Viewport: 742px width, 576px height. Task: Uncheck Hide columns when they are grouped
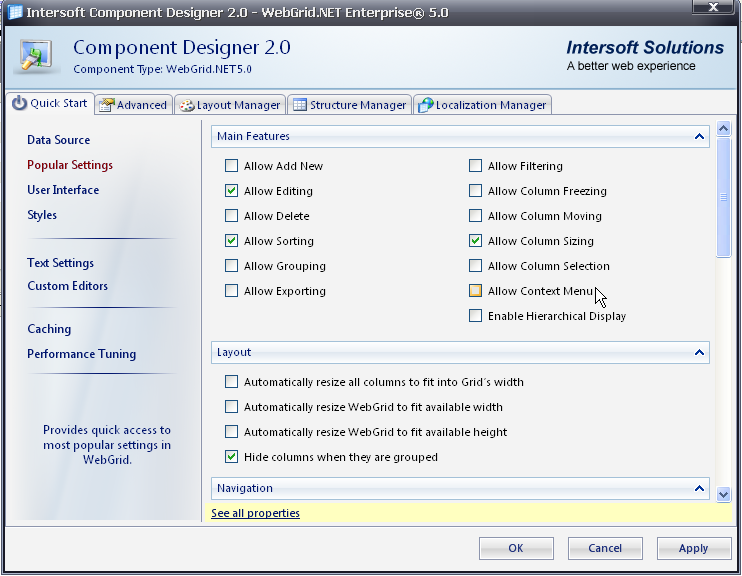coord(231,457)
